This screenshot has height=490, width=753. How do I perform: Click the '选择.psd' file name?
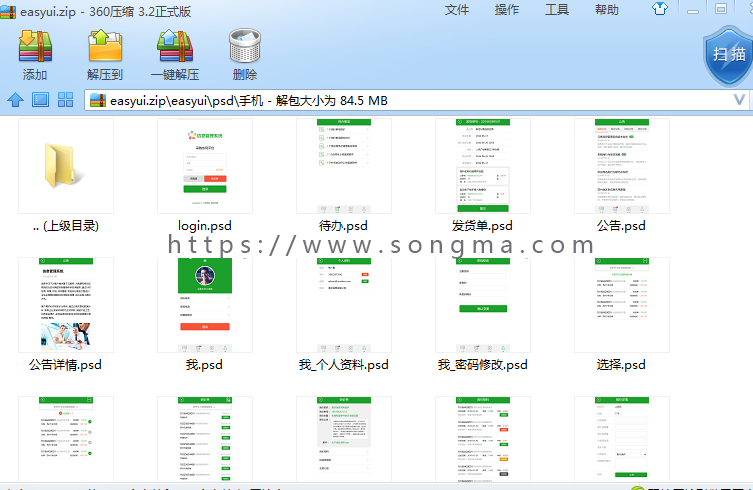pos(621,365)
